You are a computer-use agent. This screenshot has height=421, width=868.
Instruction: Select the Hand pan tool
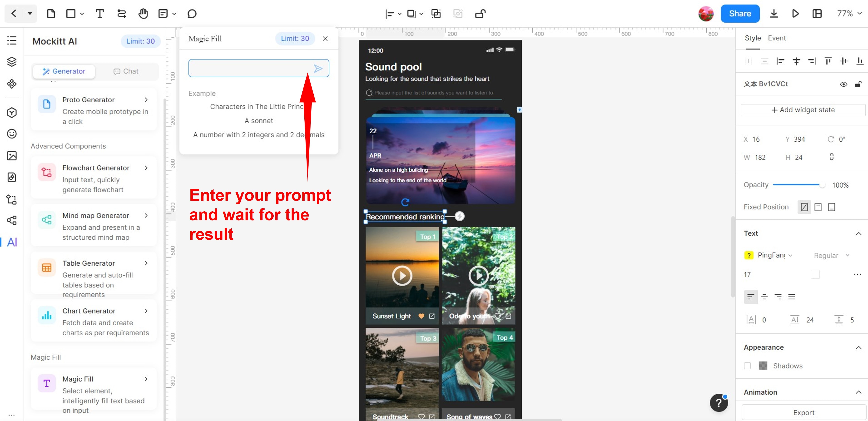[143, 14]
